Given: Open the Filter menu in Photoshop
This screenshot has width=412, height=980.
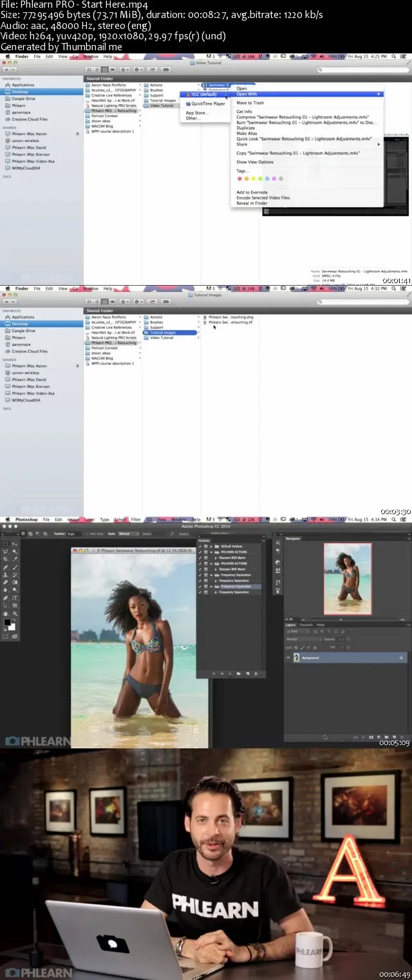Looking at the screenshot, I should [136, 519].
